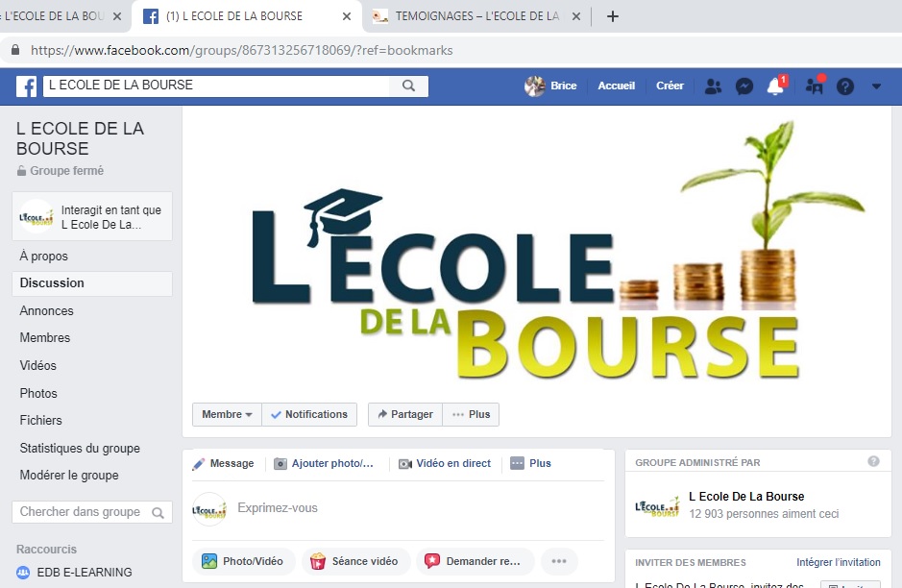The width and height of the screenshot is (902, 588).
Task: Open the Interagit en tant que selector
Action: coord(92,216)
